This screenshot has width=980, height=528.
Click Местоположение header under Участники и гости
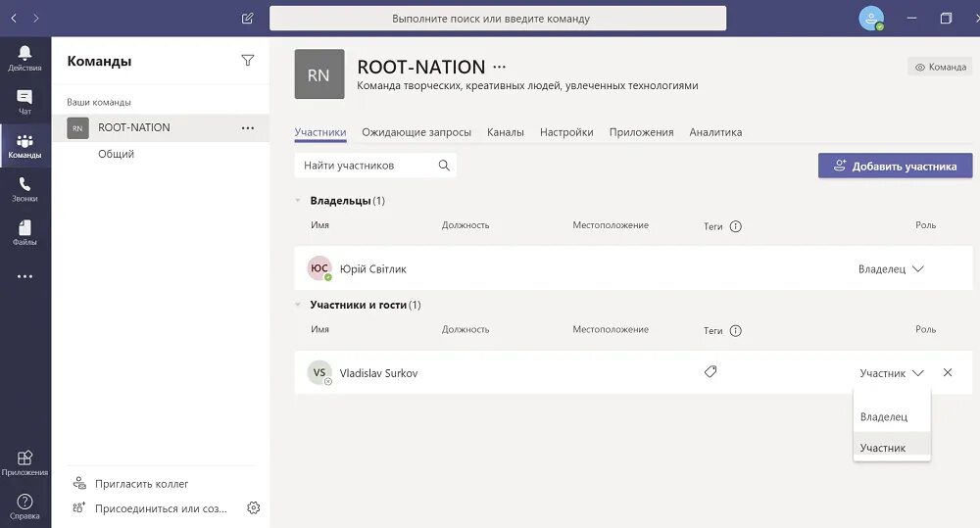tap(611, 329)
